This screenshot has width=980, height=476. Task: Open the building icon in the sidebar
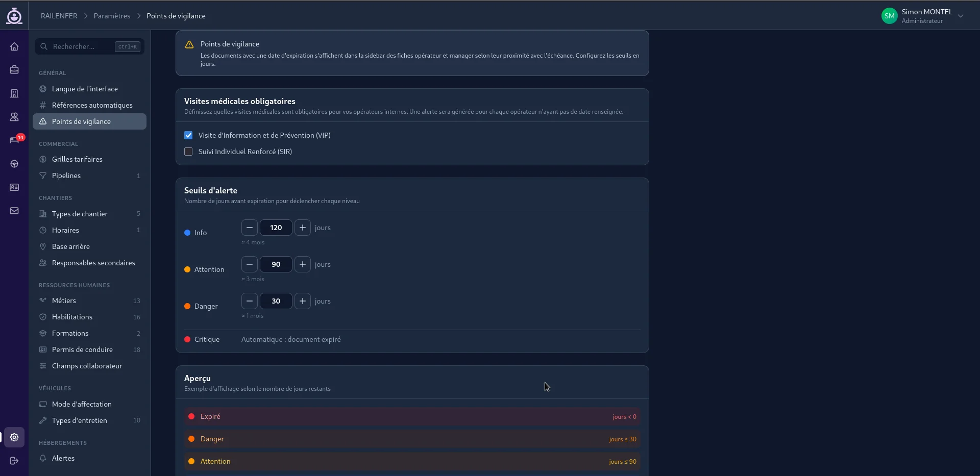[14, 93]
